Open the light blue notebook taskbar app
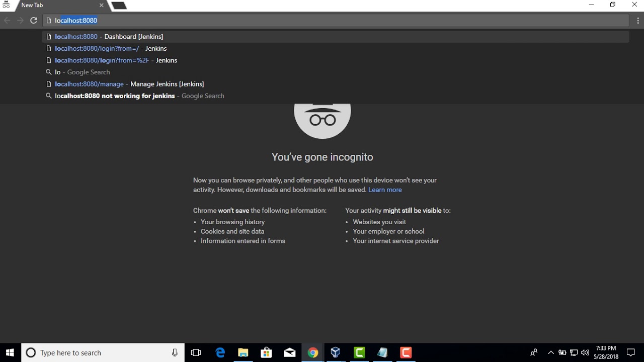The image size is (644, 362). [382, 352]
